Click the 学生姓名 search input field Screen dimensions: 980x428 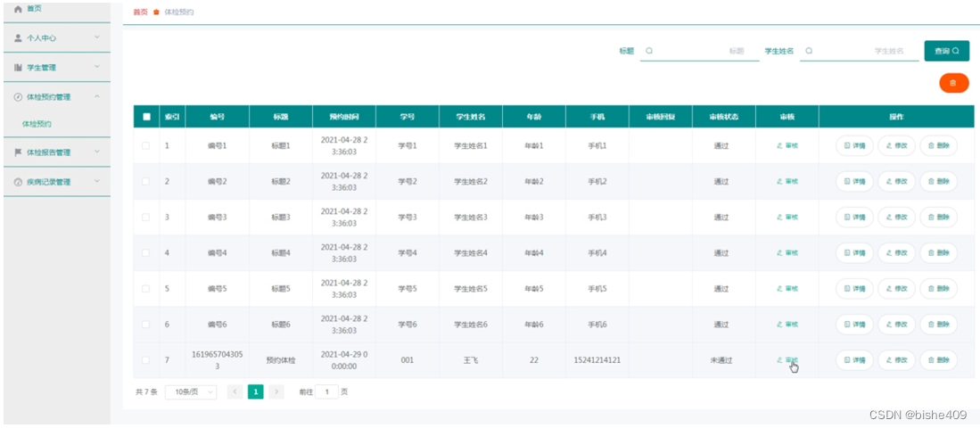tap(858, 51)
